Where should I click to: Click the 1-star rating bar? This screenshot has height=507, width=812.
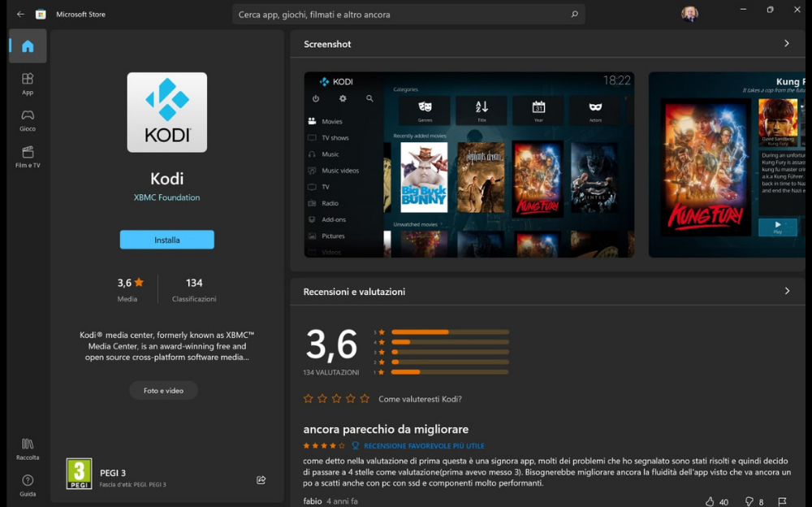pyautogui.click(x=450, y=372)
